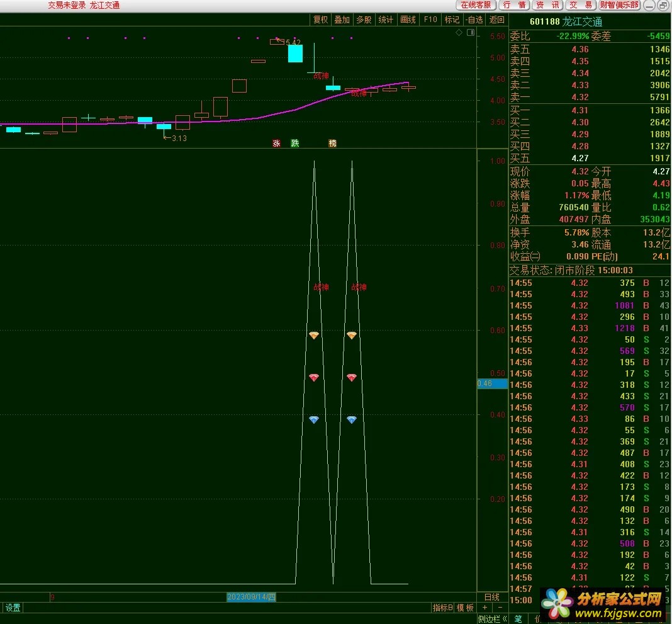672x624 pixels.
Task: Click trading status 闭市阶段 15:00:03
Action: click(x=593, y=270)
